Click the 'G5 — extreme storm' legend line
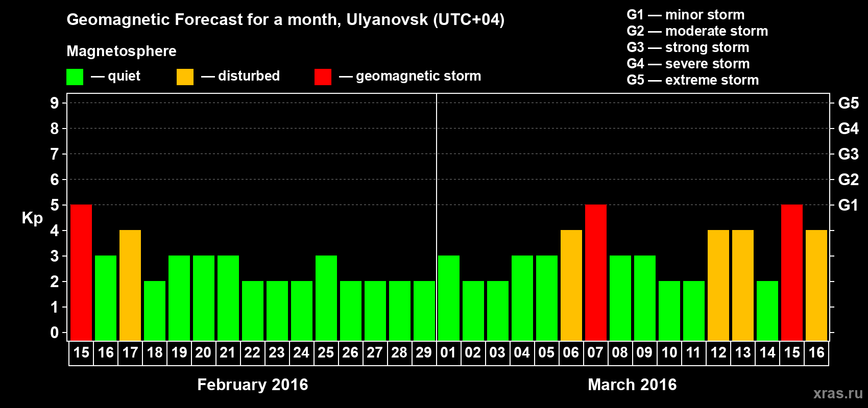The width and height of the screenshot is (868, 408). coord(693,80)
